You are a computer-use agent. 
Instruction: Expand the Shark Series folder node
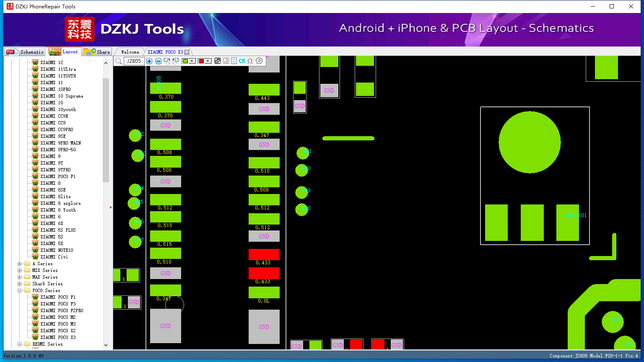(20, 284)
